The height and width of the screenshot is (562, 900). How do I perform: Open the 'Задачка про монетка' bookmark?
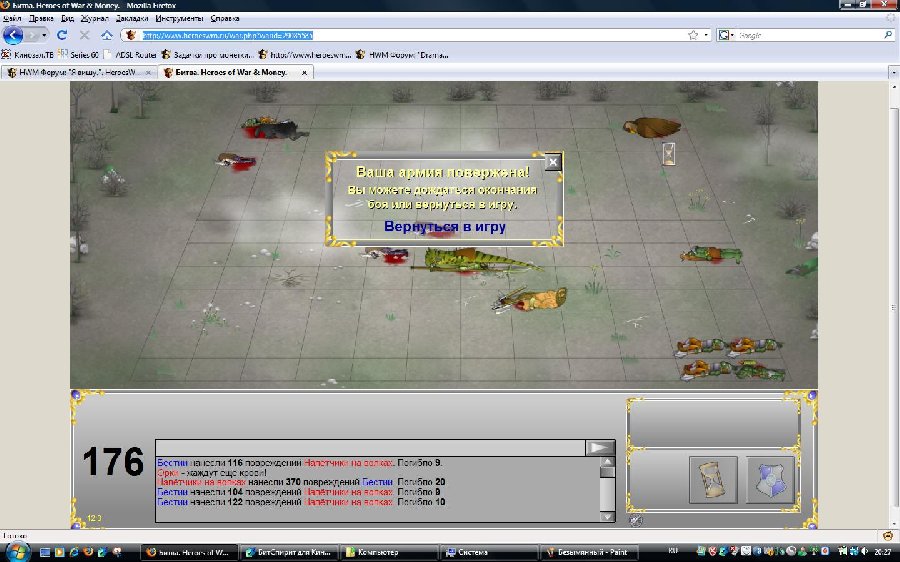tap(207, 55)
